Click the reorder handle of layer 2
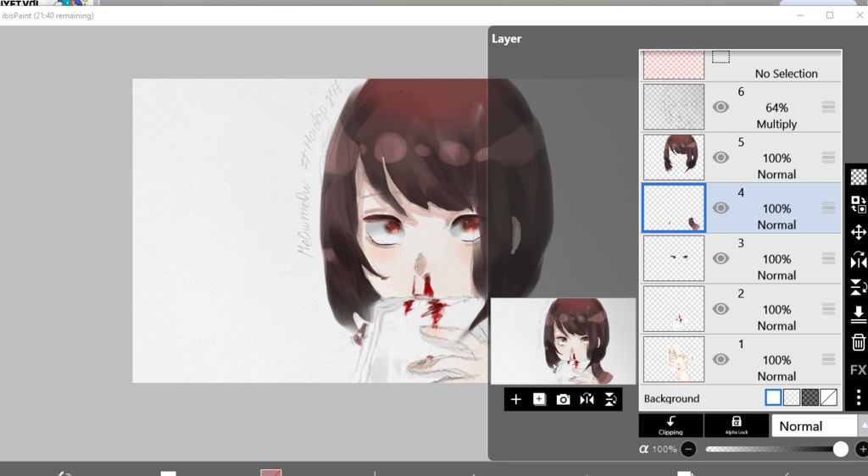Viewport: 868px width, 476px height. (x=828, y=308)
